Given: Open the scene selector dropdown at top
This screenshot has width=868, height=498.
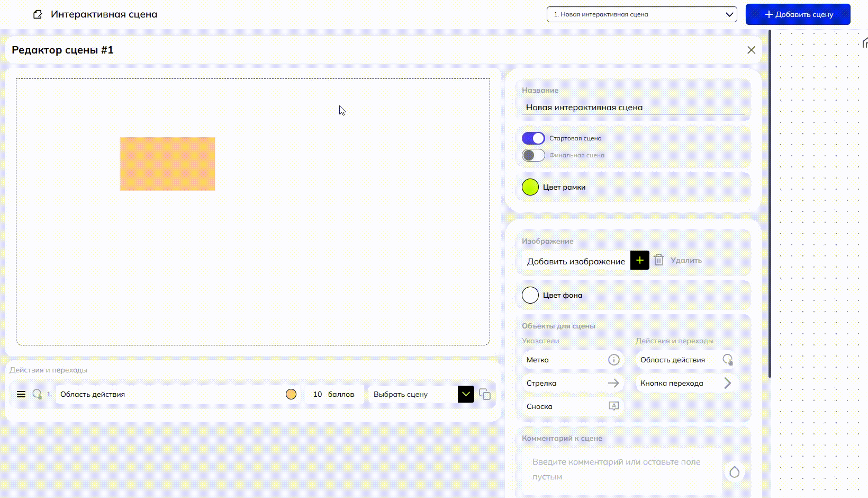Looking at the screenshot, I should click(x=641, y=14).
